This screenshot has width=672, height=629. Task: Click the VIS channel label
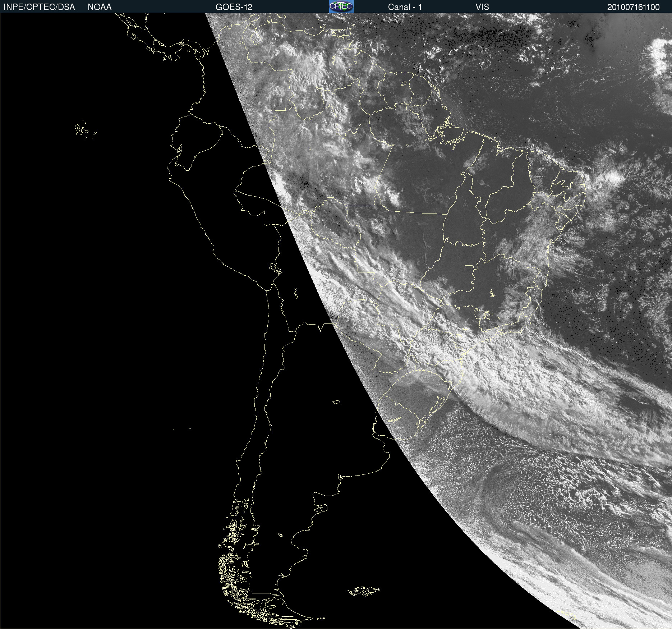point(482,7)
